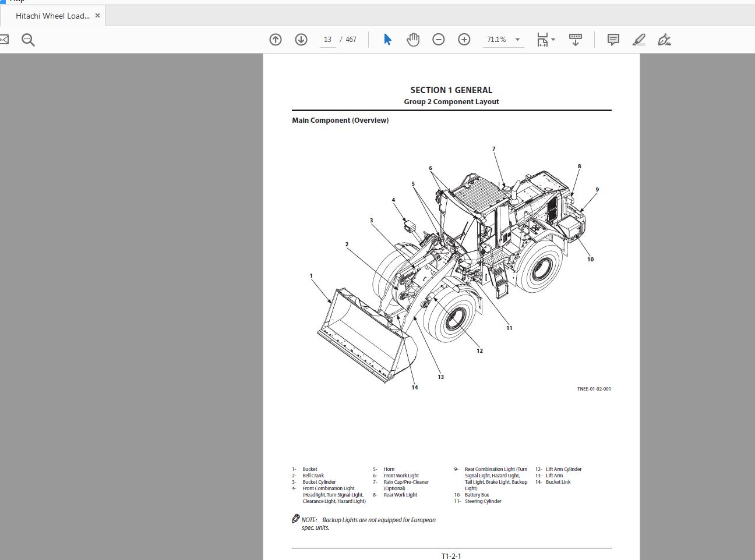Open the sign document pen tool
Viewport: 755px width, 560px height.
[664, 40]
